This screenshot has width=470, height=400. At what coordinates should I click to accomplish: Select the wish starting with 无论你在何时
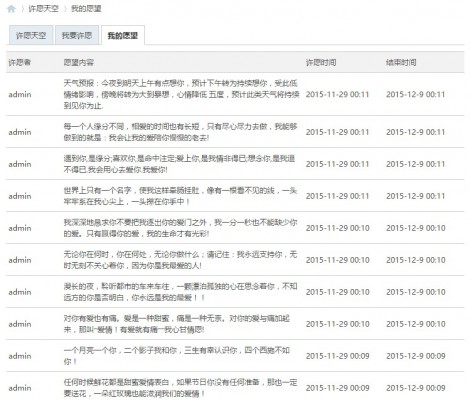(180, 260)
